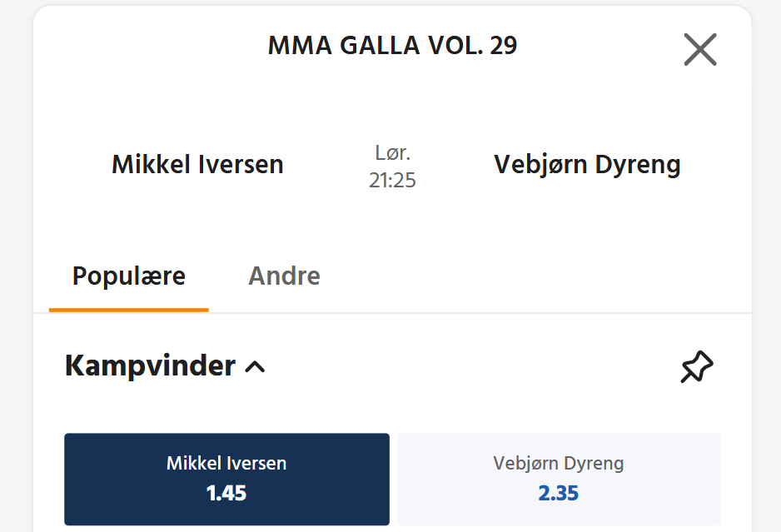The width and height of the screenshot is (781, 532).
Task: Click Vebjørn Dyreng's name in the match header
Action: (x=587, y=165)
